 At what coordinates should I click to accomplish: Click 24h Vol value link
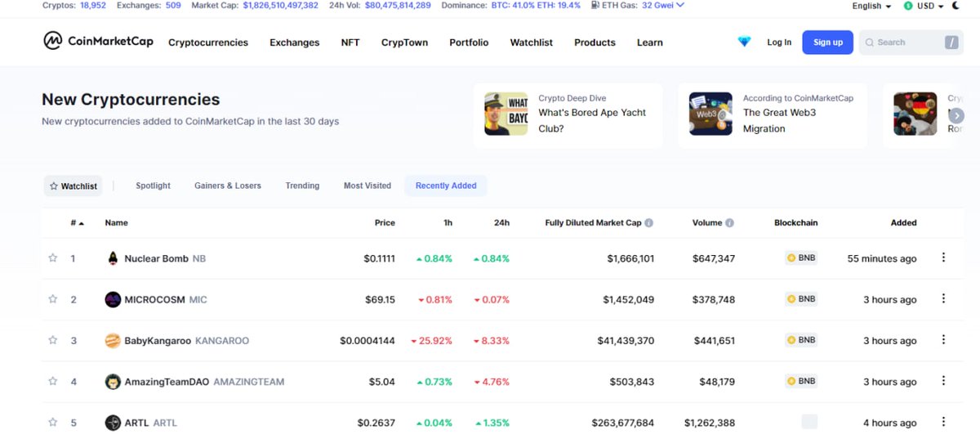click(398, 5)
